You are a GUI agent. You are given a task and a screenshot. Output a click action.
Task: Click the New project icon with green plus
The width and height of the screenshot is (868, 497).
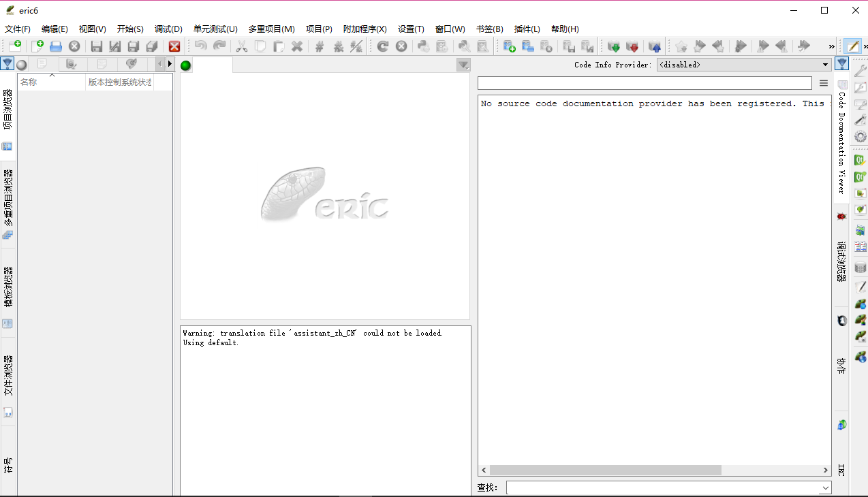tap(15, 46)
